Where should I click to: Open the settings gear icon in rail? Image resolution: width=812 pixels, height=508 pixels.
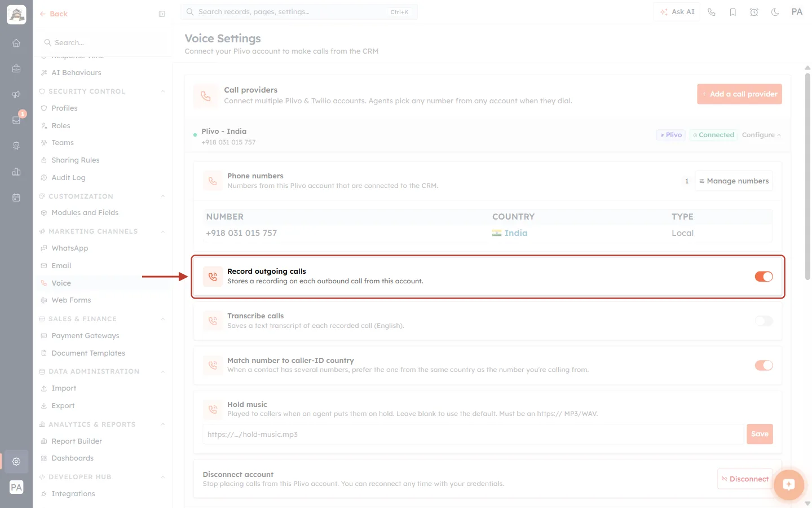point(16,462)
